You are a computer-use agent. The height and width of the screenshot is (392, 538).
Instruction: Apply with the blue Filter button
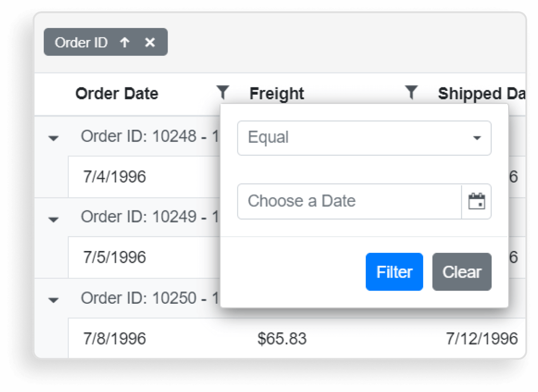(394, 272)
